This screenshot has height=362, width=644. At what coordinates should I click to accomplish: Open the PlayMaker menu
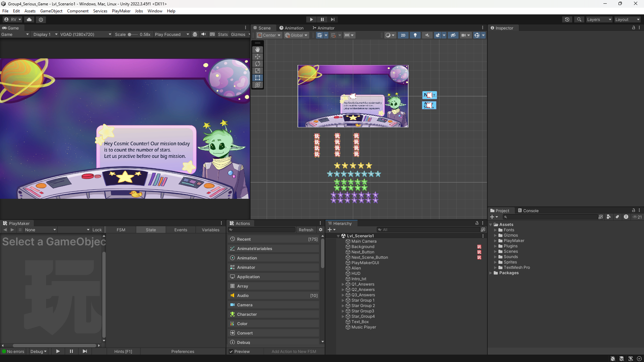click(x=121, y=11)
